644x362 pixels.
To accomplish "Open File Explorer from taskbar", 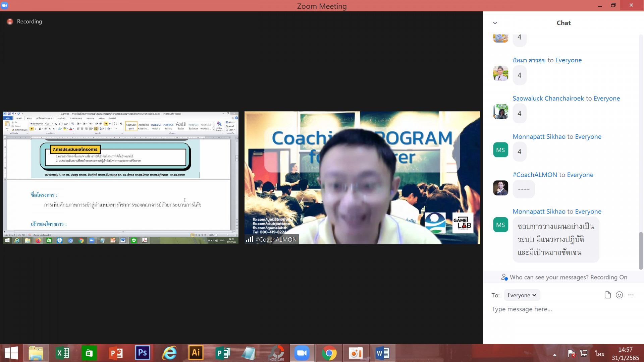I will (x=36, y=353).
